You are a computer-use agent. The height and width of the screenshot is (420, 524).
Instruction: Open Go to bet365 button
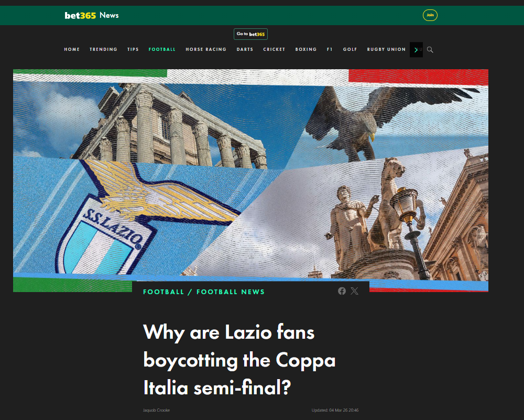[250, 34]
